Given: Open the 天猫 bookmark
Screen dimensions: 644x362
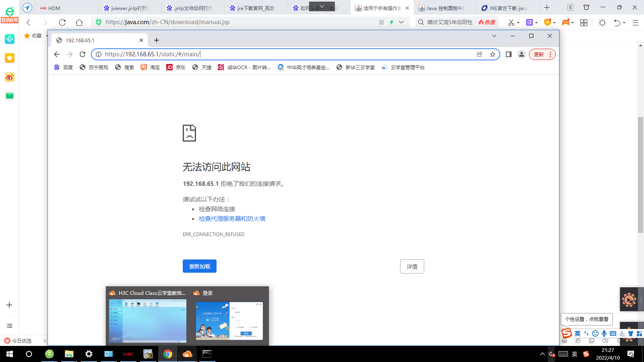Looking at the screenshot, I should click(x=202, y=67).
